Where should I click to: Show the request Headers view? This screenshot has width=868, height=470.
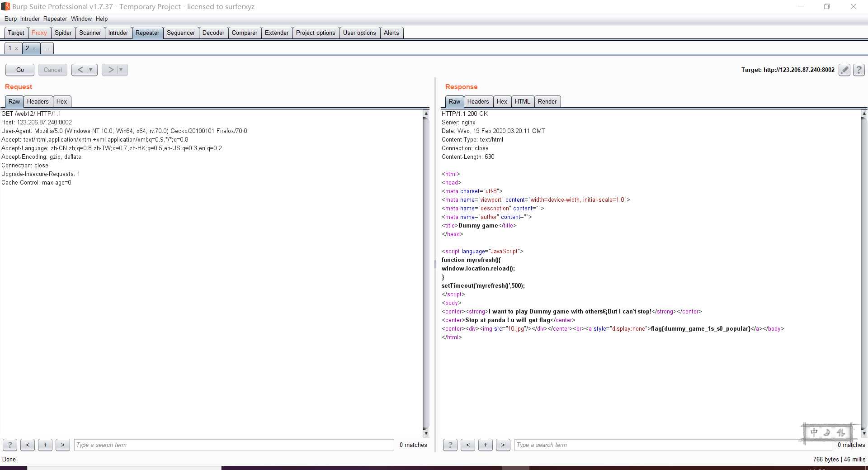pyautogui.click(x=38, y=101)
